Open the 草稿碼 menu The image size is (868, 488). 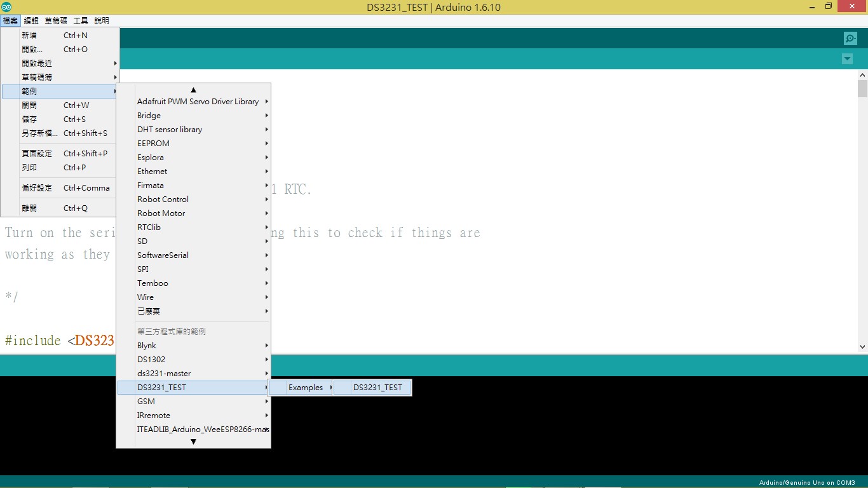(x=56, y=21)
